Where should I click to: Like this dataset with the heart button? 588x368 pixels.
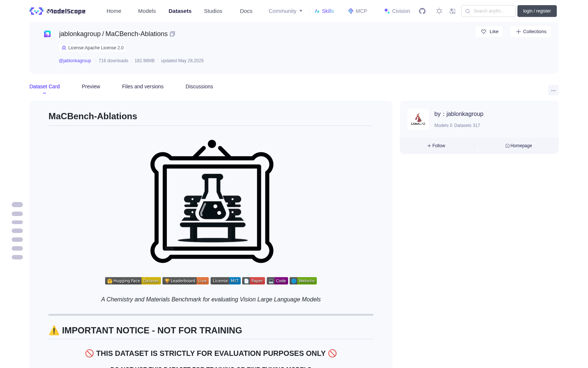(489, 32)
